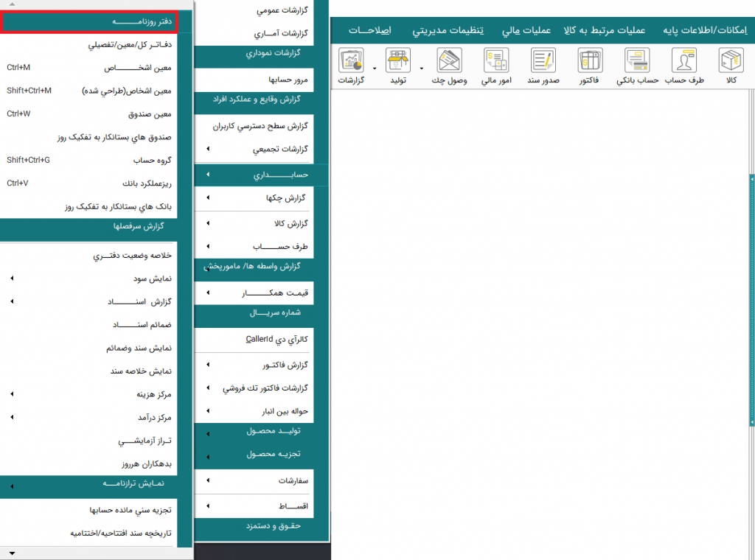Open the تنظيمات مديريتي menu bar item
Viewport: 755px width, 560px height.
pyautogui.click(x=439, y=30)
